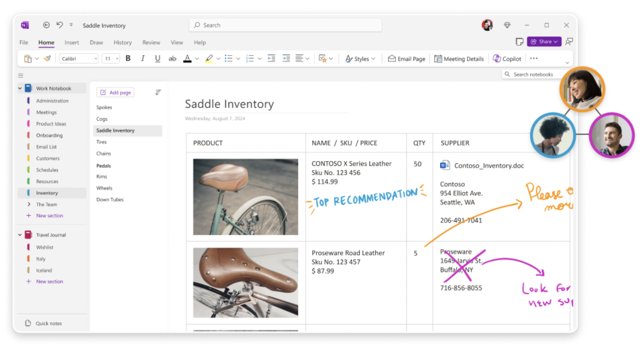The height and width of the screenshot is (347, 644).
Task: Open the sticky notes feed icon
Action: point(519,42)
